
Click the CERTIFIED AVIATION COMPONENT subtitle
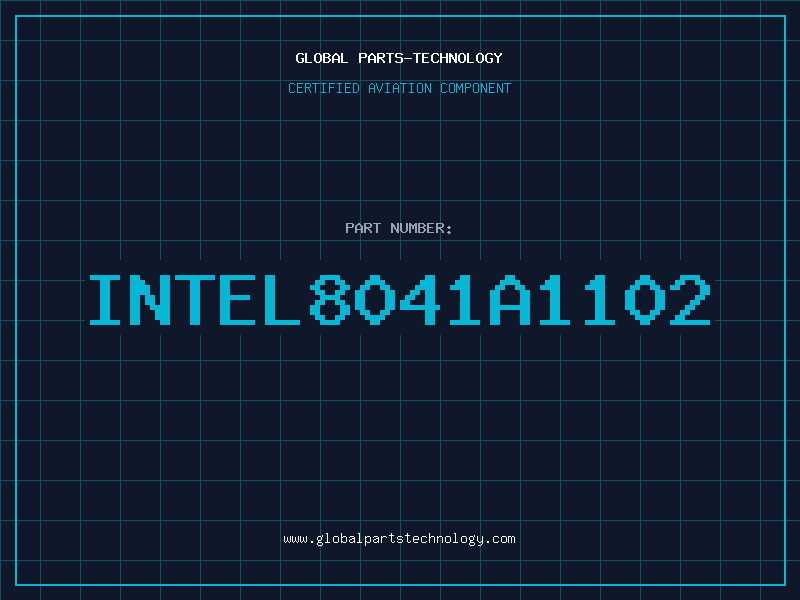[399, 88]
